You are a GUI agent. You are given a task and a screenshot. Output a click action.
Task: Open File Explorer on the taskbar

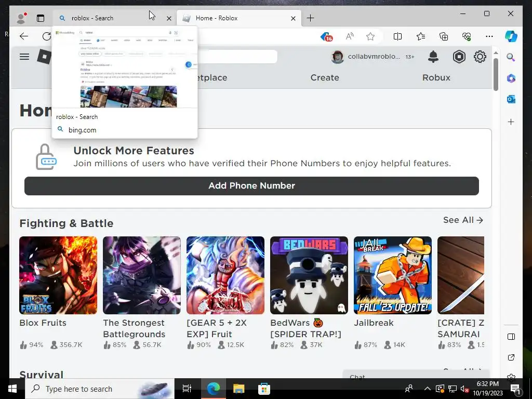tap(238, 389)
